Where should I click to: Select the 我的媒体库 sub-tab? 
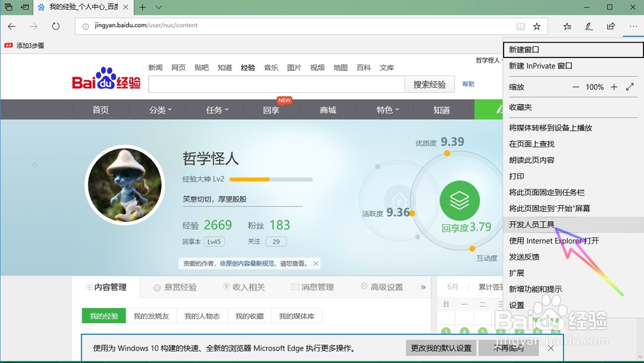click(296, 316)
